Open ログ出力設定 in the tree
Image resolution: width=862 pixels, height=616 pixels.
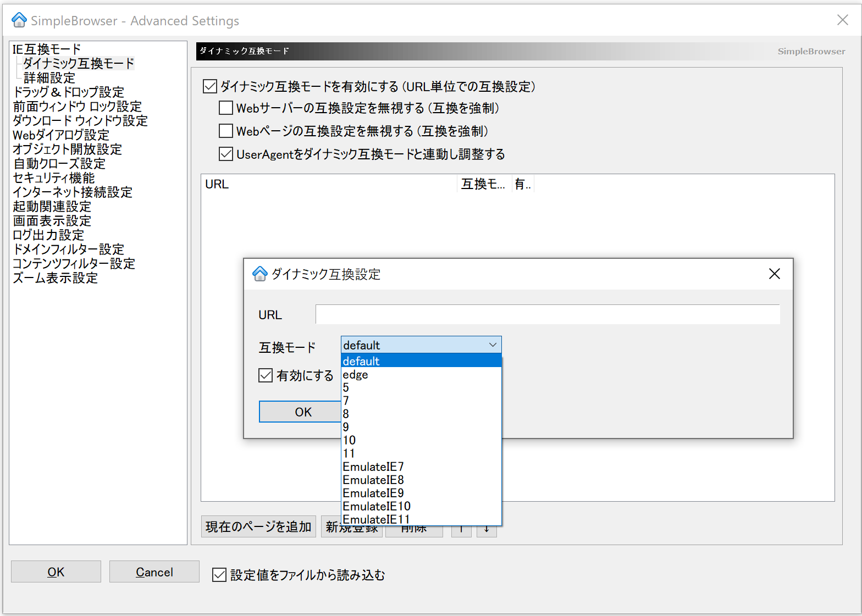point(48,235)
